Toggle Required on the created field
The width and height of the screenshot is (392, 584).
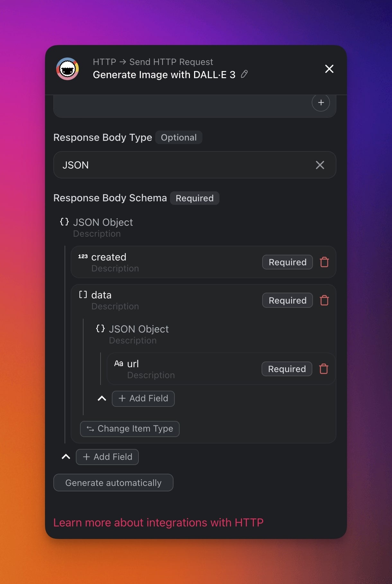(x=287, y=262)
